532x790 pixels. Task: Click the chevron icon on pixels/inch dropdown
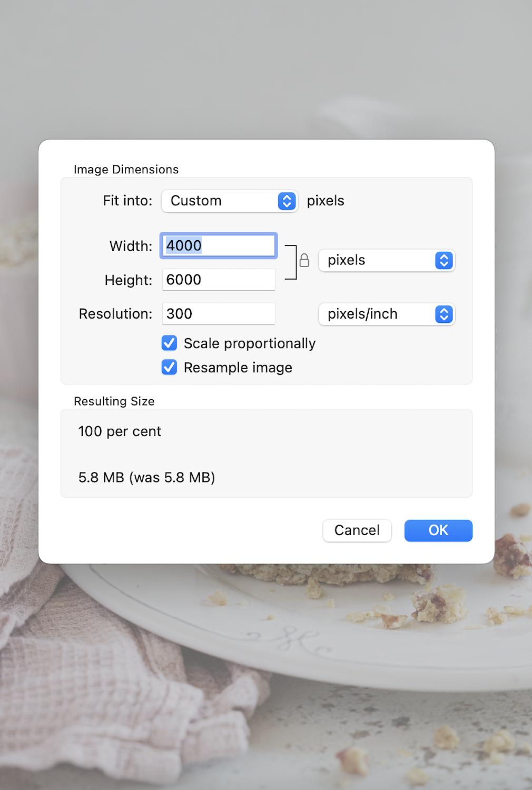click(x=444, y=314)
